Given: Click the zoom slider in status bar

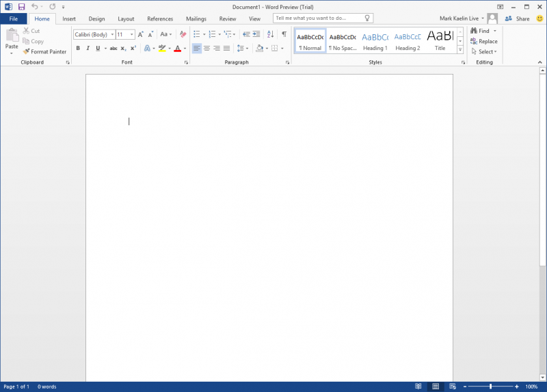Looking at the screenshot, I should pos(490,387).
